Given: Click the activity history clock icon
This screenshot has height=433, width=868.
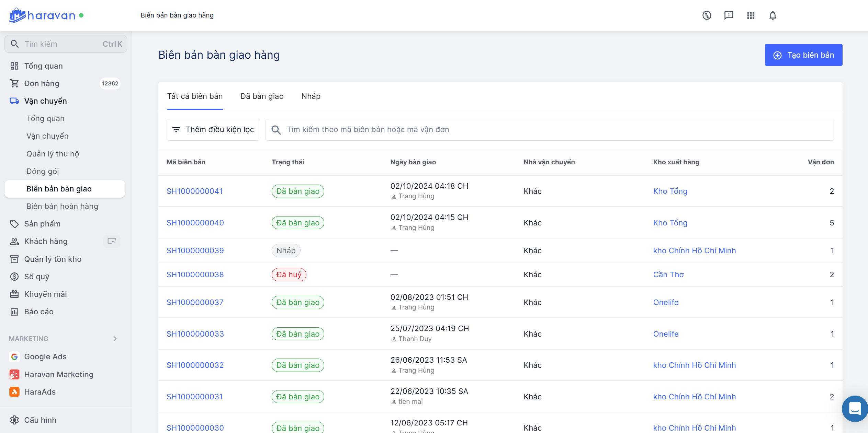Looking at the screenshot, I should tap(707, 15).
